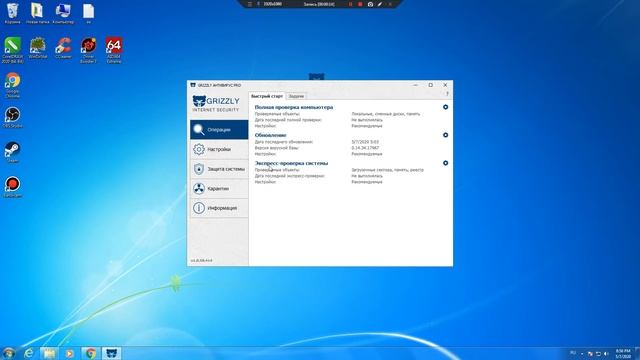Screen dimensions: 640x360
Task: Click the round button next to Экспресс-проверка системы
Action: (x=445, y=163)
